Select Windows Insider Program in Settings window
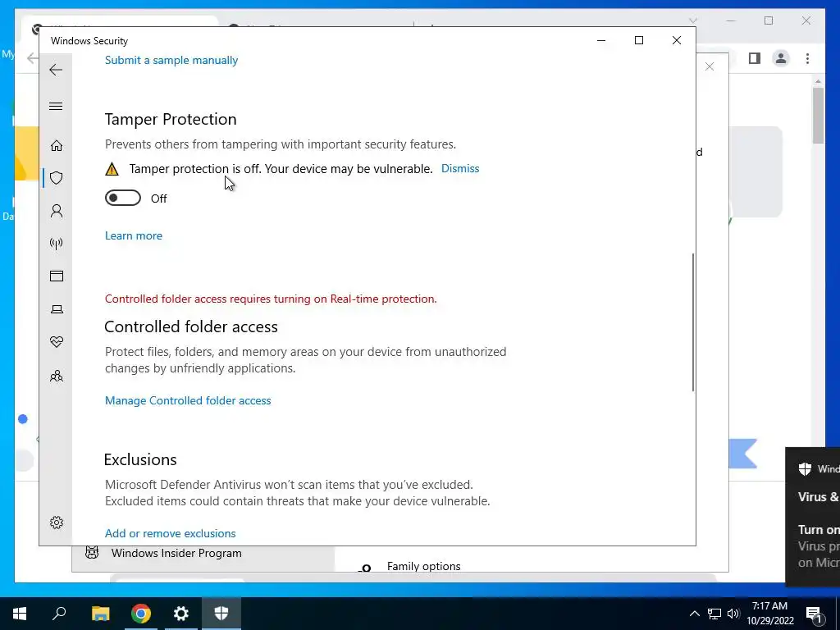The width and height of the screenshot is (840, 630). (176, 553)
